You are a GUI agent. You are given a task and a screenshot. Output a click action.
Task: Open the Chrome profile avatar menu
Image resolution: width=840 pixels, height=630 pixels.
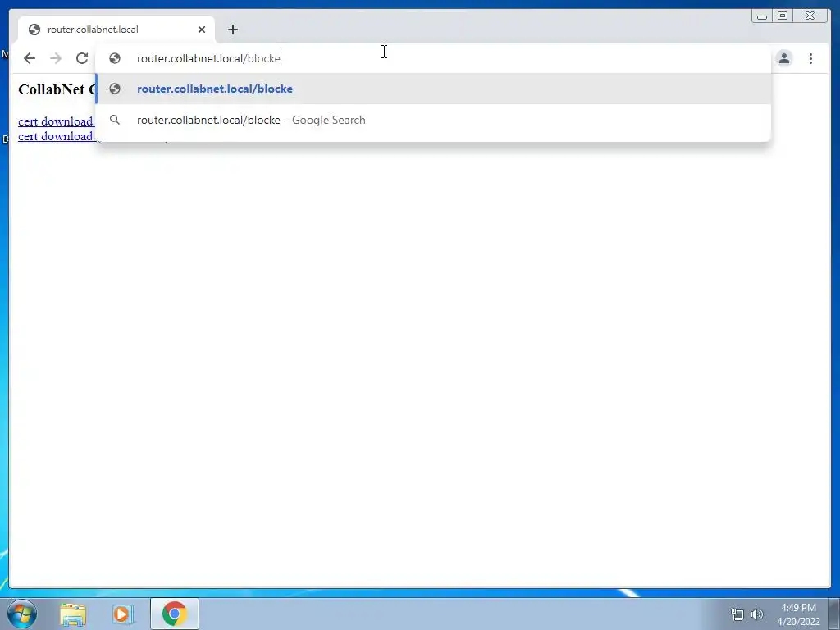[783, 58]
